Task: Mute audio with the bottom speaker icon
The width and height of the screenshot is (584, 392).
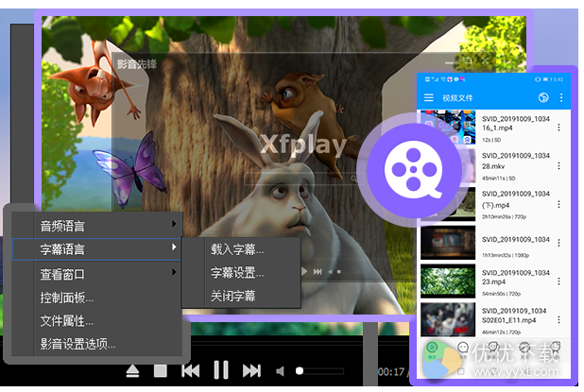Action: coord(280,371)
